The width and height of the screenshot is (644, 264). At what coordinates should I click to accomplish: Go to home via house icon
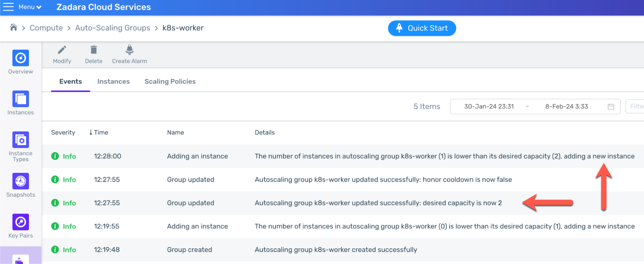point(14,27)
